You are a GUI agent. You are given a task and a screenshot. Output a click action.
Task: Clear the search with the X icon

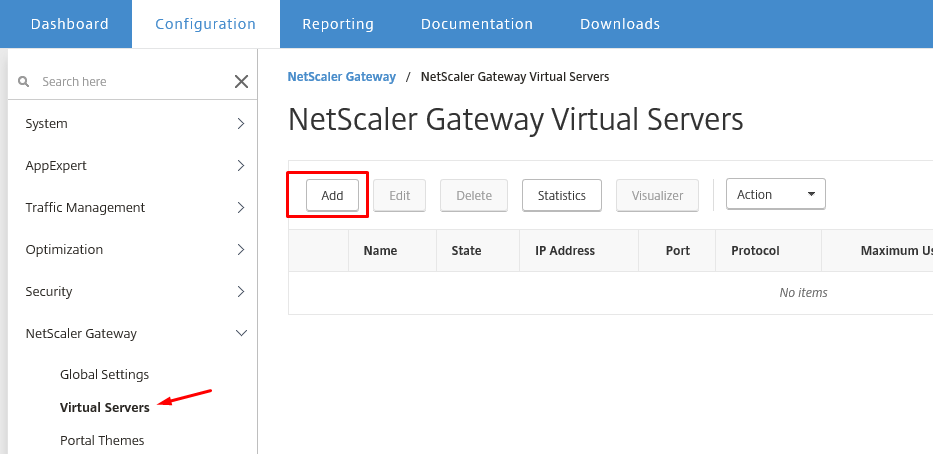[241, 82]
